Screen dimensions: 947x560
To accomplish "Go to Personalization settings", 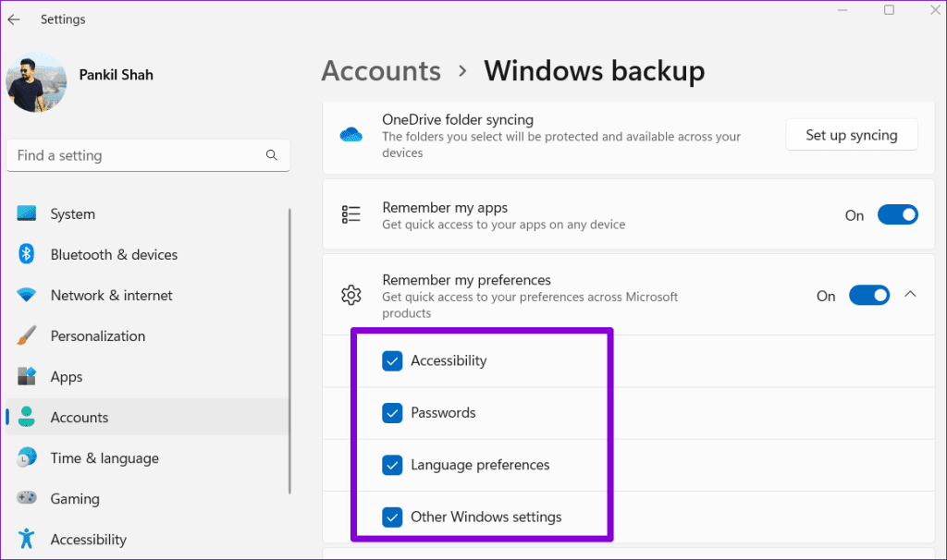I will [148, 336].
